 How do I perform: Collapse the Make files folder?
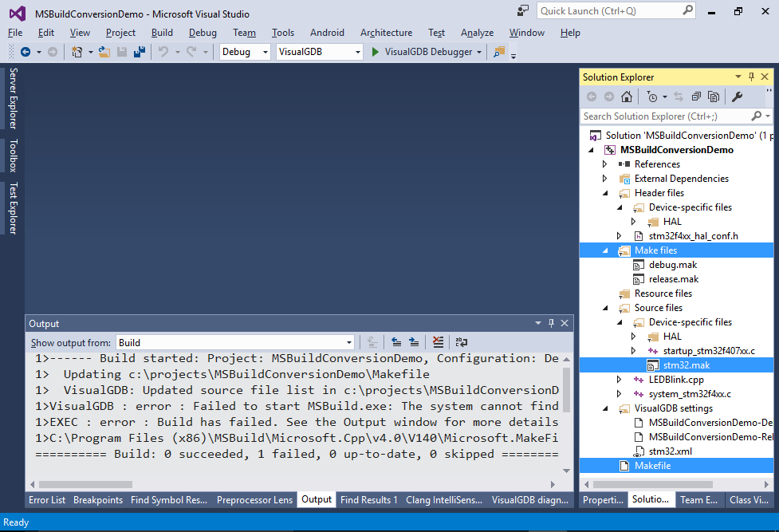coord(605,250)
